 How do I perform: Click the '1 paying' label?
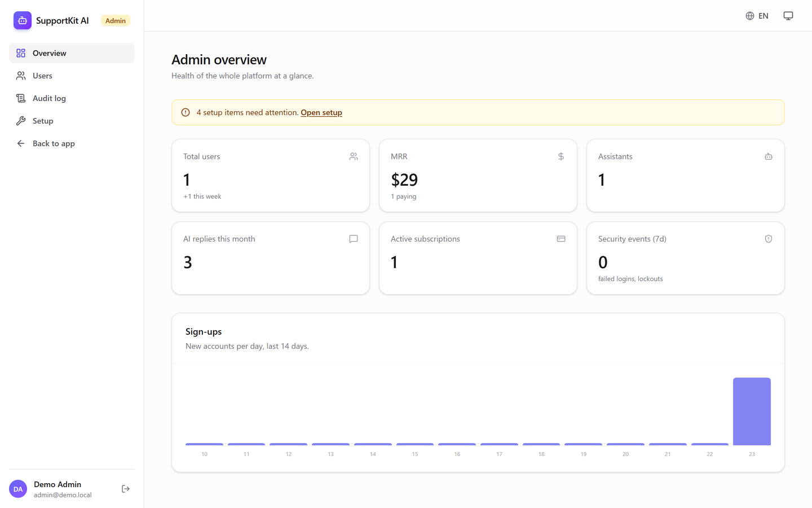[404, 196]
